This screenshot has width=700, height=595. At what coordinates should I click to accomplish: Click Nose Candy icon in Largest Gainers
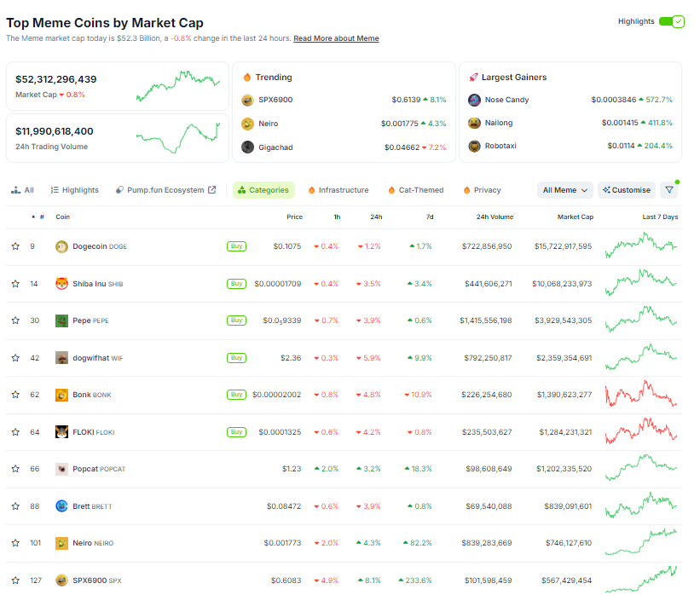(474, 100)
